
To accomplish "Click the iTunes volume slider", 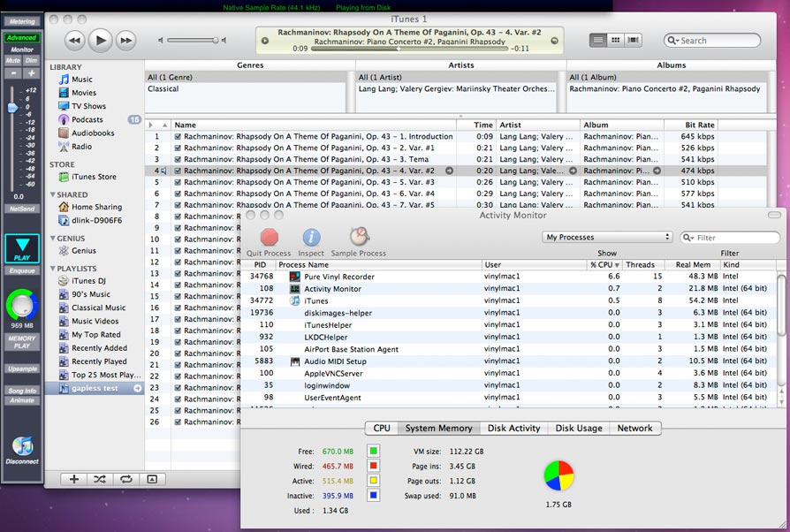I will pyautogui.click(x=193, y=41).
